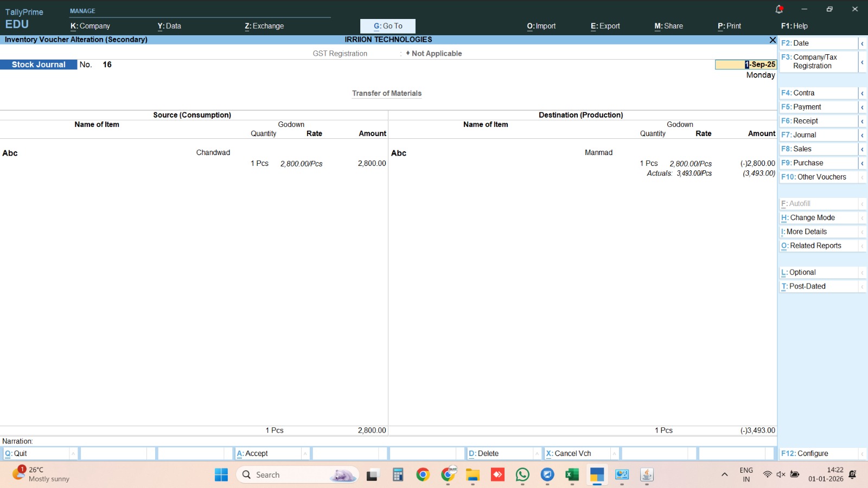868x488 pixels.
Task: Open WhatsApp from the taskbar
Action: tap(522, 475)
